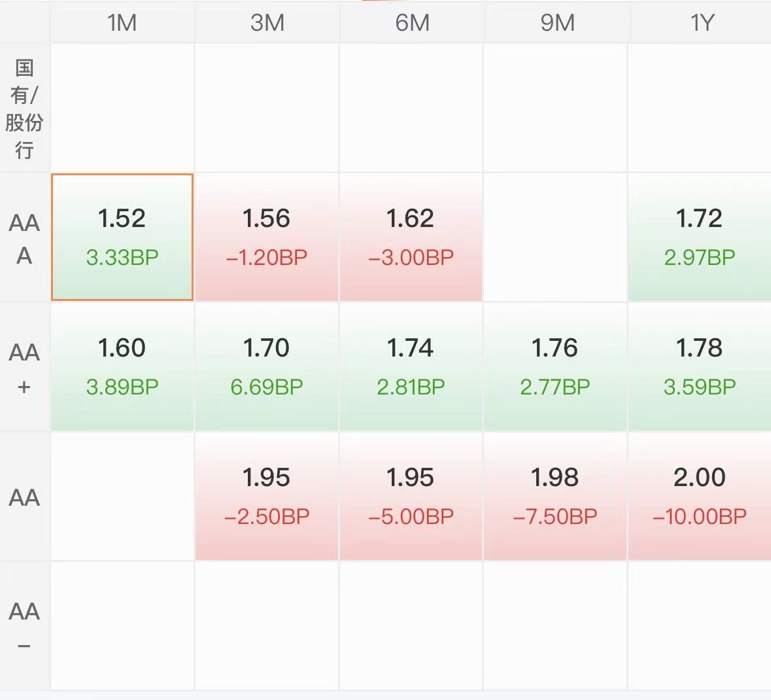Open the AA+ 9M cell showing 1.76

[555, 366]
